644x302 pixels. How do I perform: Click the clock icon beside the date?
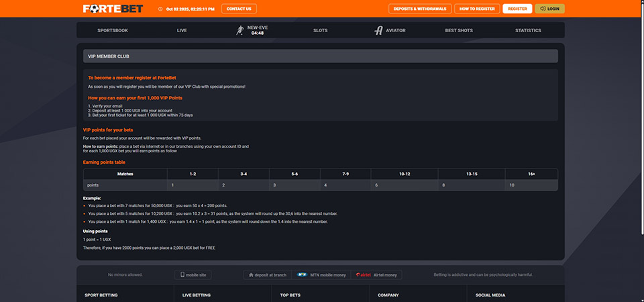[160, 9]
